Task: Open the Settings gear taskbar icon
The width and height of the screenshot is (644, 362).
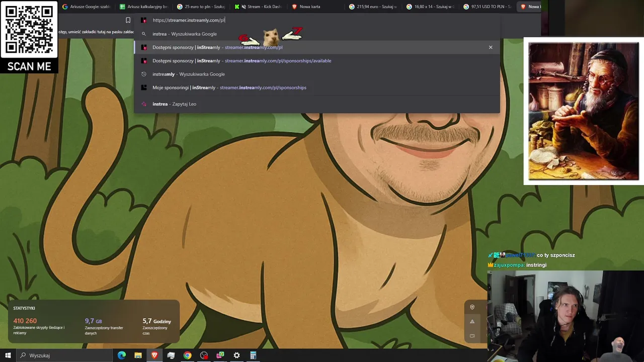Action: point(236,355)
